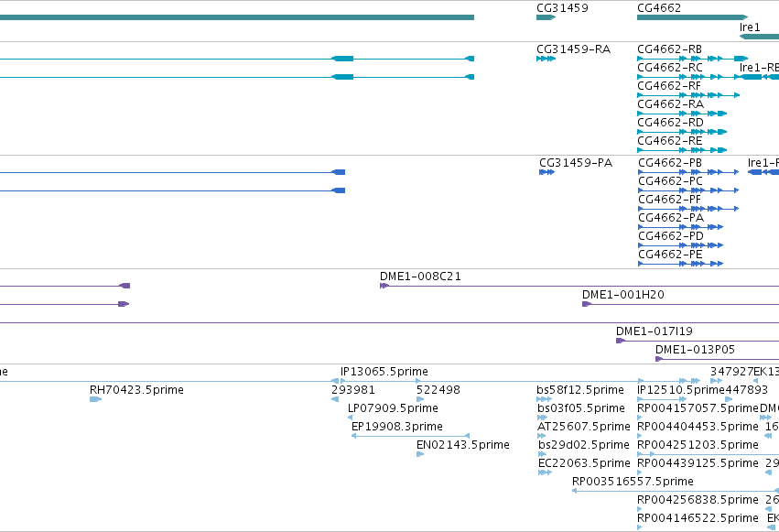This screenshot has height=532, width=779.
Task: Select EST AT25607.5prime
Action: click(584, 428)
